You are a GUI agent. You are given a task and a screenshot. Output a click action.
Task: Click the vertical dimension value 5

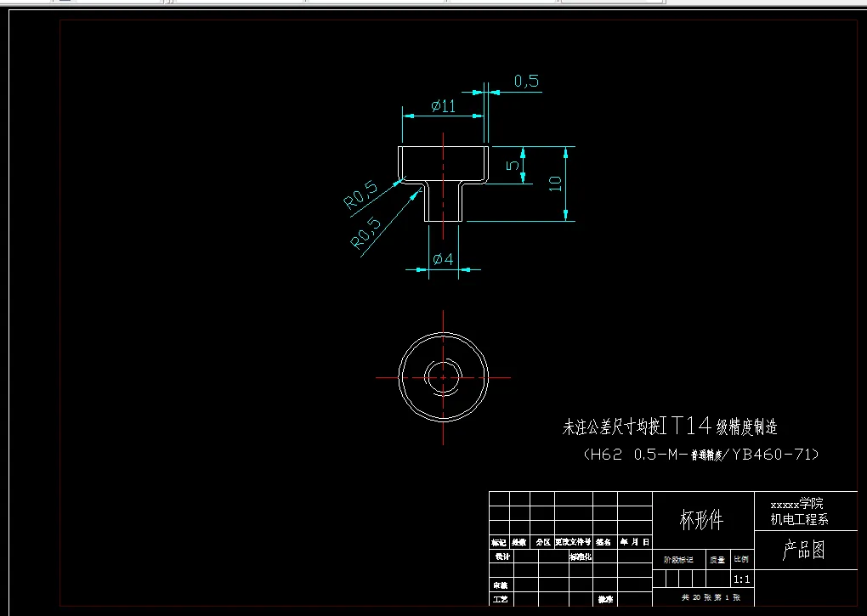513,165
